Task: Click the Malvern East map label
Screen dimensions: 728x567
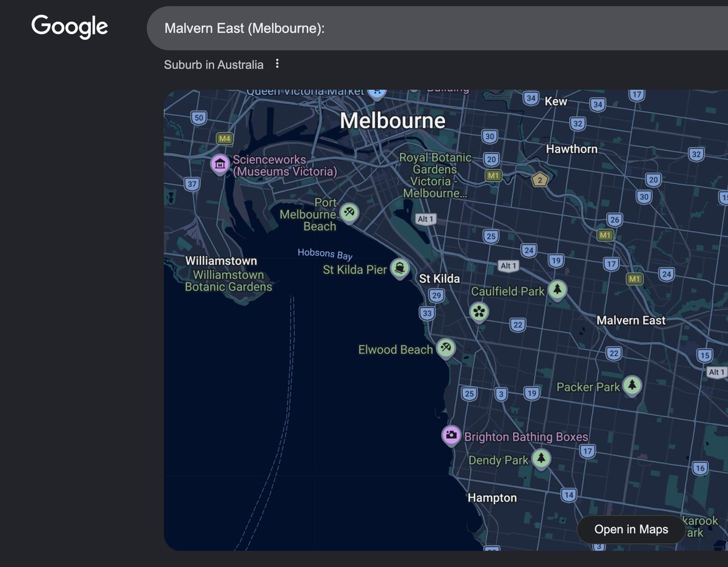Action: (631, 320)
